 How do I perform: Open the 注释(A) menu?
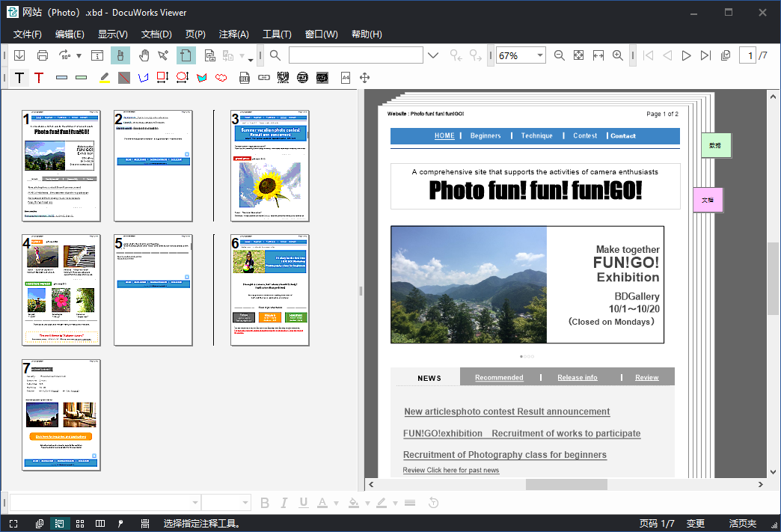[233, 34]
